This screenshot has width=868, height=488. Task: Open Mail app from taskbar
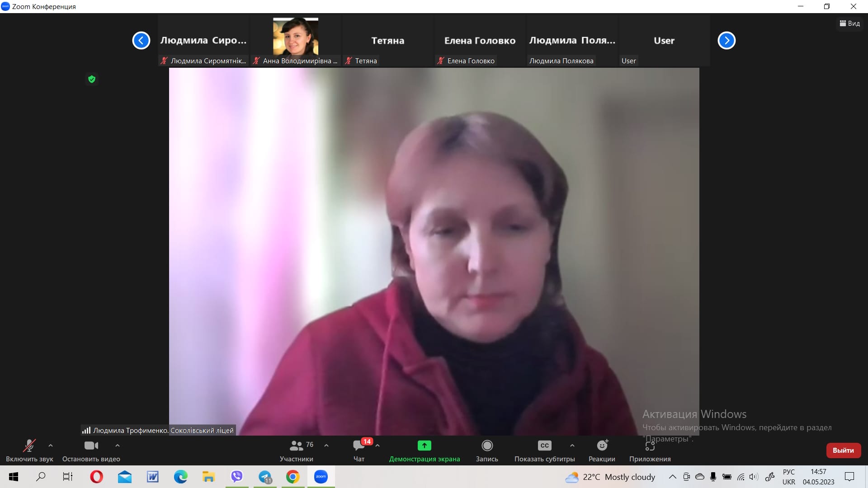point(125,477)
